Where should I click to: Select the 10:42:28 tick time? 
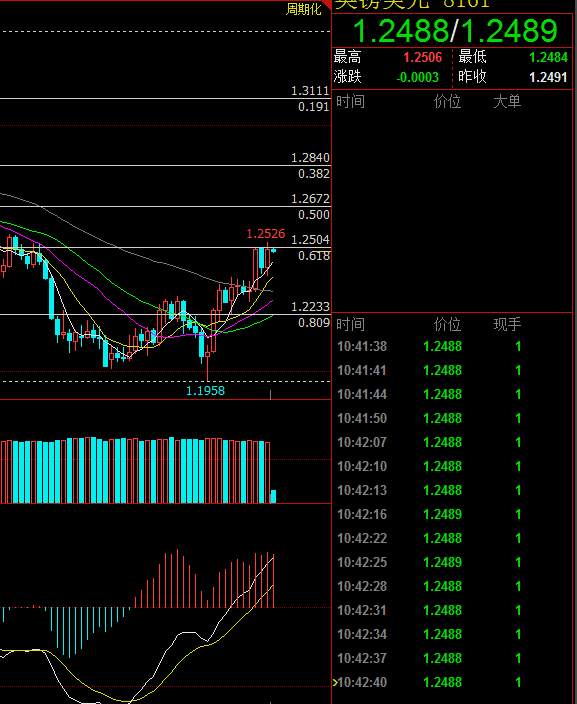pos(362,586)
